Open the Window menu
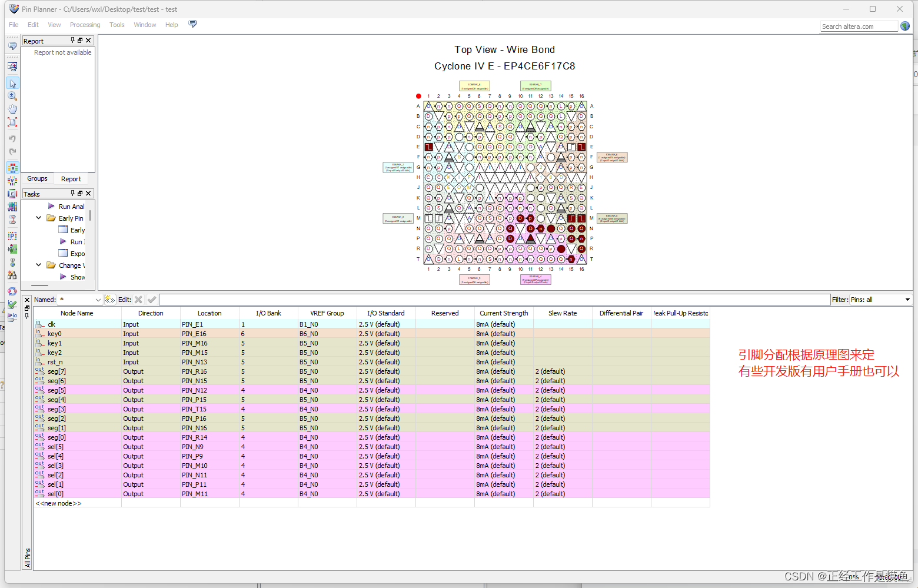The width and height of the screenshot is (918, 588). point(145,25)
